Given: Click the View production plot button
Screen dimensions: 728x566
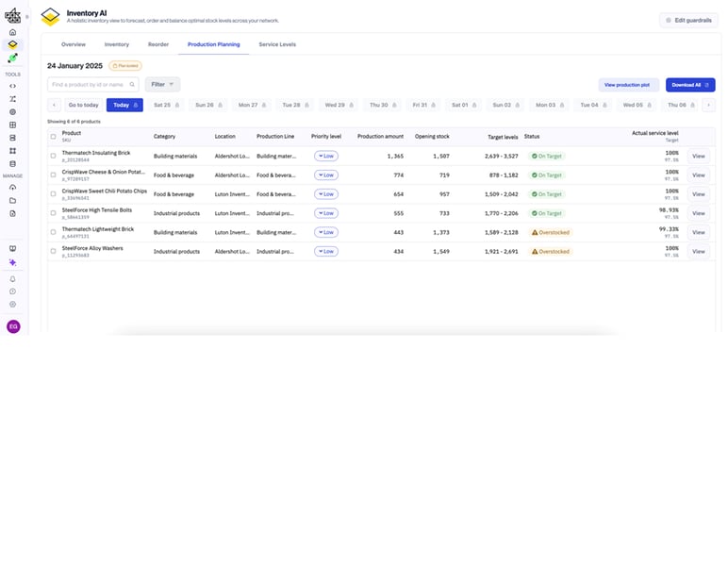Looking at the screenshot, I should (628, 85).
